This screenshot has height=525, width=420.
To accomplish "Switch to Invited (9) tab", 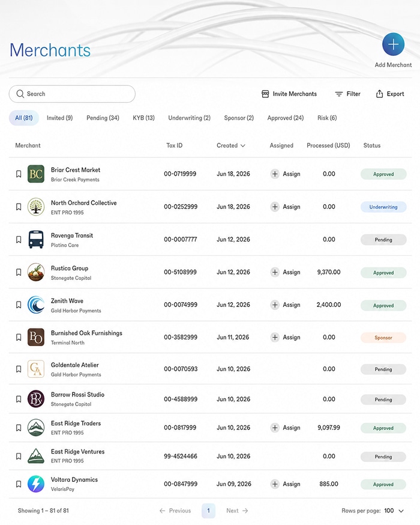I will [59, 118].
